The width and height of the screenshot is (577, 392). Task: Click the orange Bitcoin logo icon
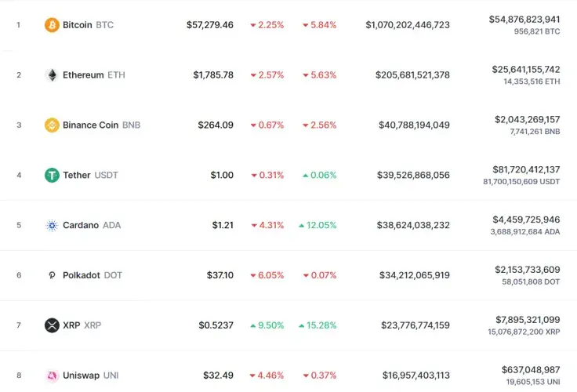[x=52, y=25]
